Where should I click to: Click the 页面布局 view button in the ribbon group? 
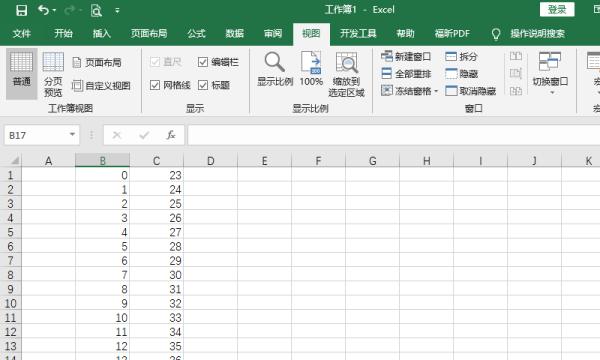coord(97,62)
